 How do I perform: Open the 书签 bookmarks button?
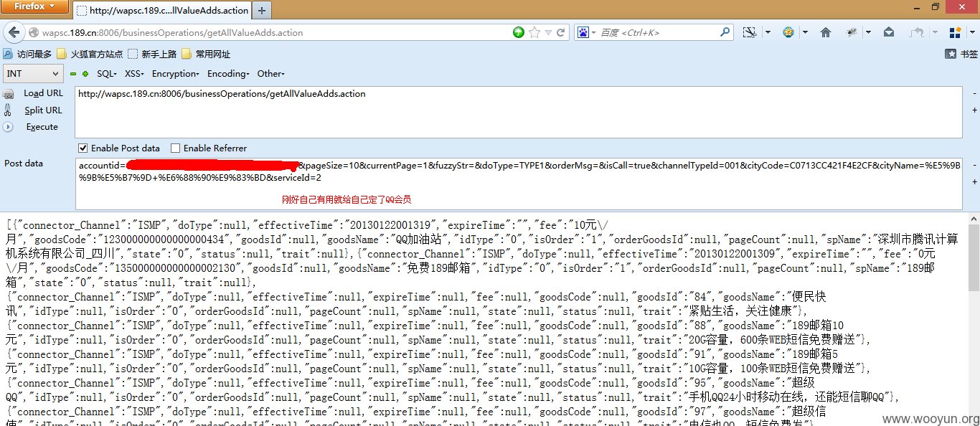click(x=961, y=54)
